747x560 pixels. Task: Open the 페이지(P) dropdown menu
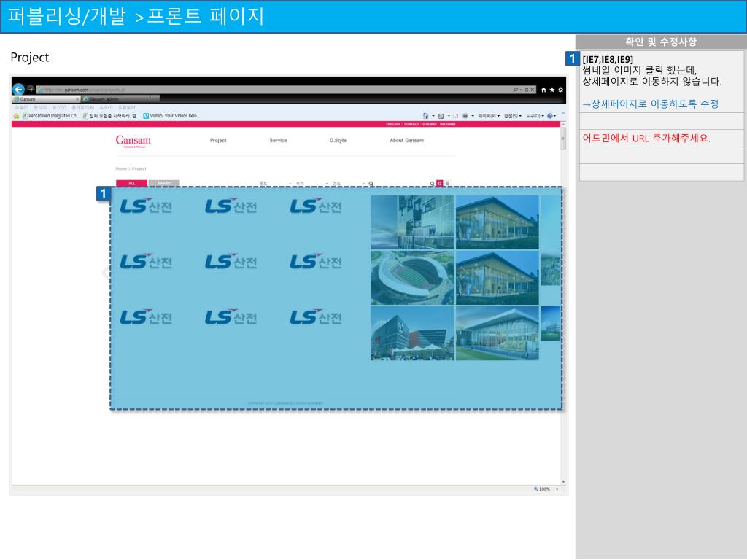(488, 116)
